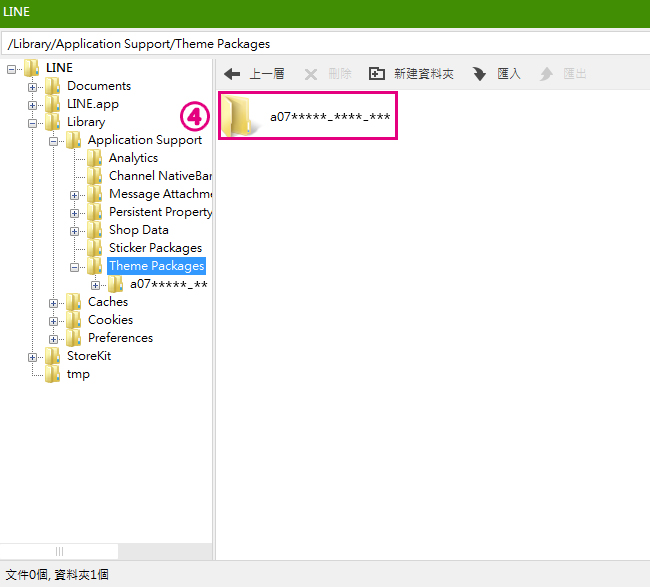Create folder via 新建資料夾 label

[424, 74]
